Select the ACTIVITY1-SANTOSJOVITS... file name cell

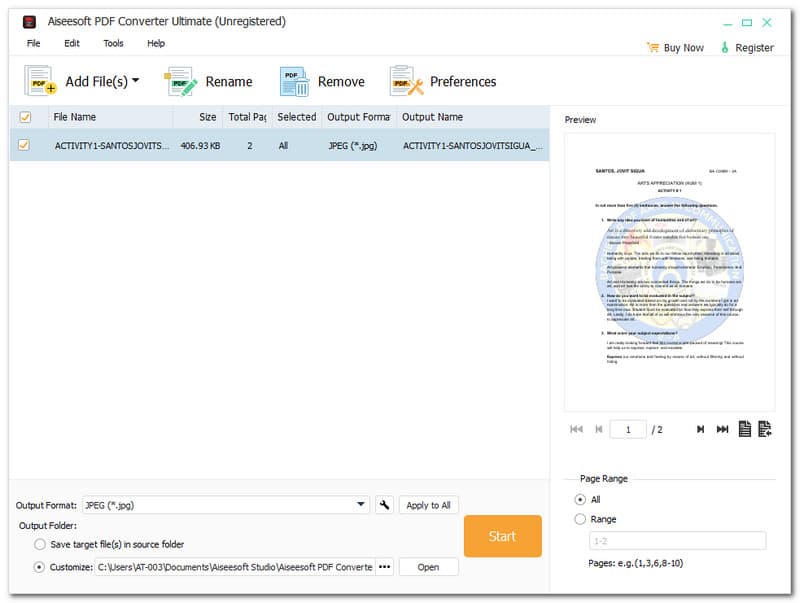112,146
